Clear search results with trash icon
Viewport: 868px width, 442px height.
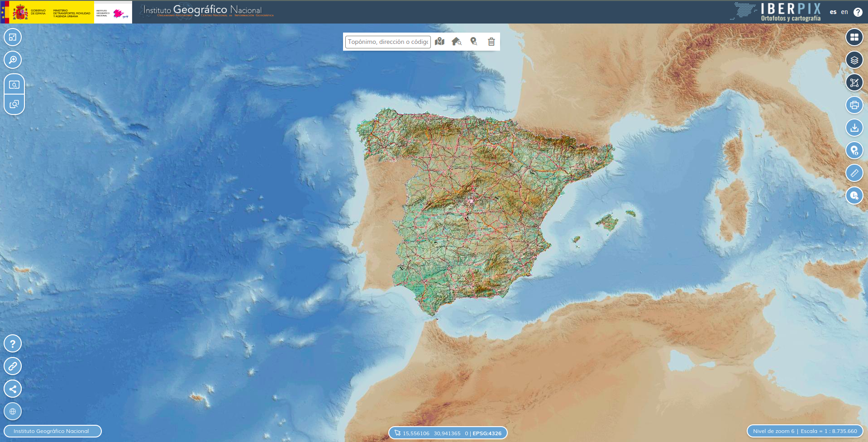tap(491, 42)
